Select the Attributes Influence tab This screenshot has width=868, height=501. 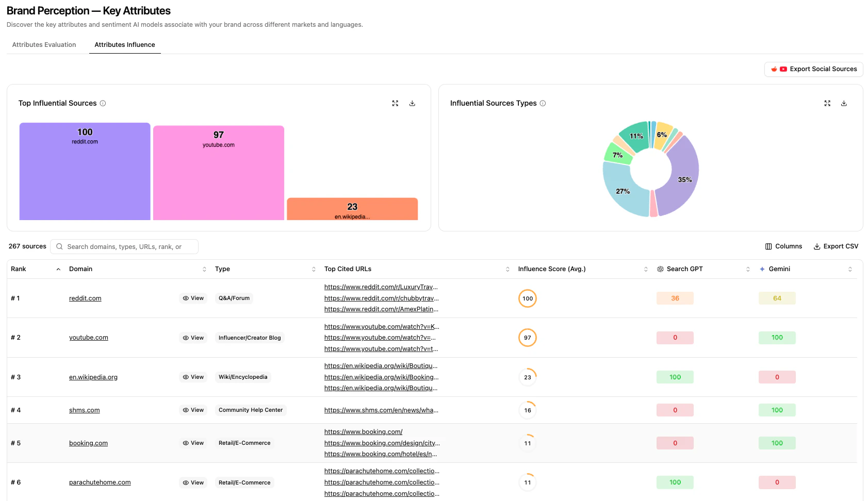tap(125, 45)
